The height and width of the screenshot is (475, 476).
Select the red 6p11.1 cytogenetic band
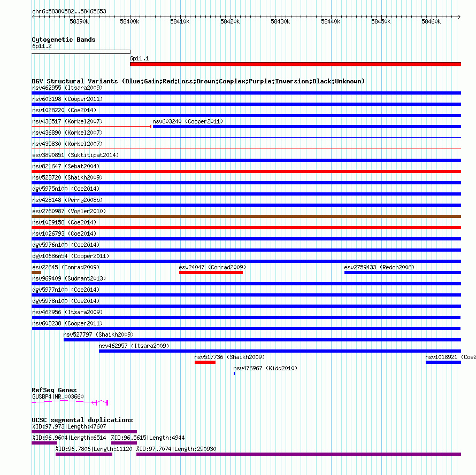pos(295,64)
